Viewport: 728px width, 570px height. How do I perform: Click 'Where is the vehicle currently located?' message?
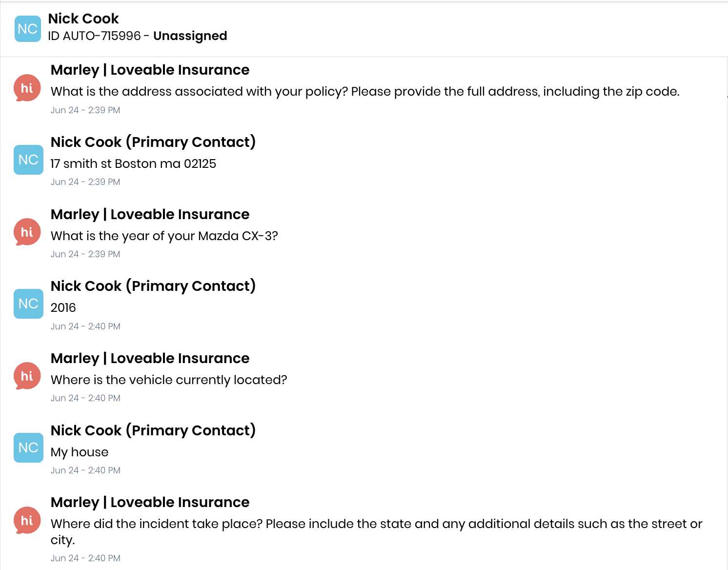(x=169, y=380)
